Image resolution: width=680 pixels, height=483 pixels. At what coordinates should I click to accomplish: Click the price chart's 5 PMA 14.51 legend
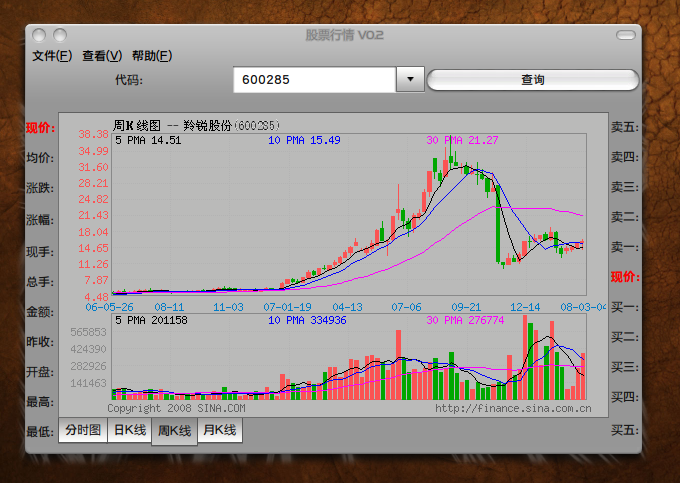(148, 140)
